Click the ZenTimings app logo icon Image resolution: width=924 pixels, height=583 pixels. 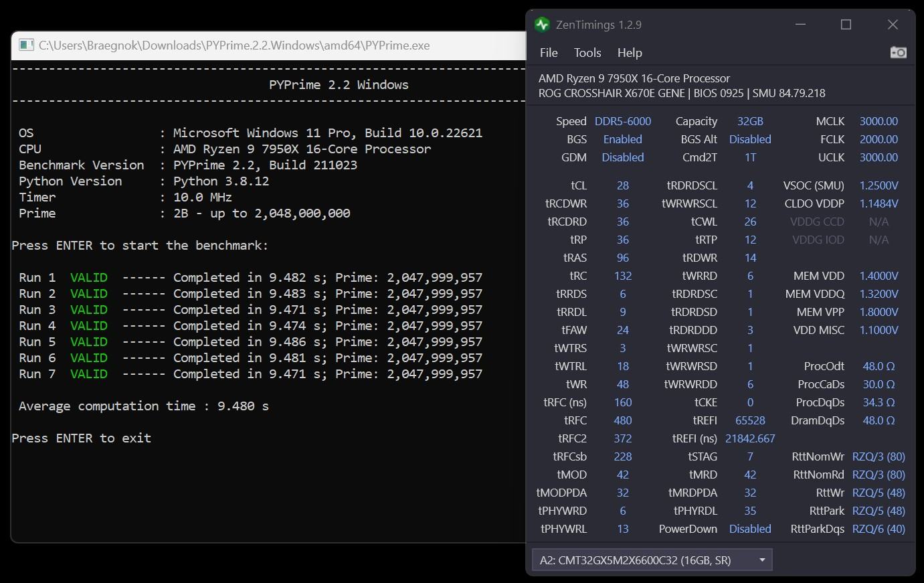coord(542,25)
